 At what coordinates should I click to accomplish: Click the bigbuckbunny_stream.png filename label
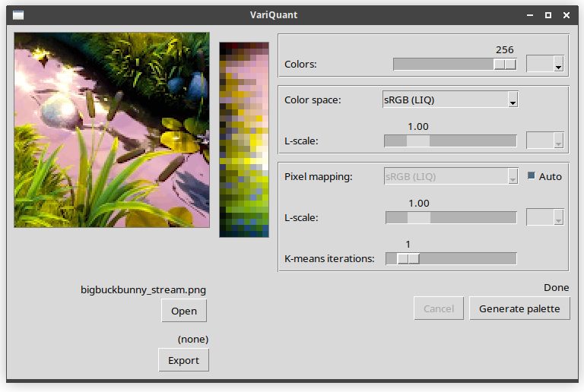coord(144,289)
